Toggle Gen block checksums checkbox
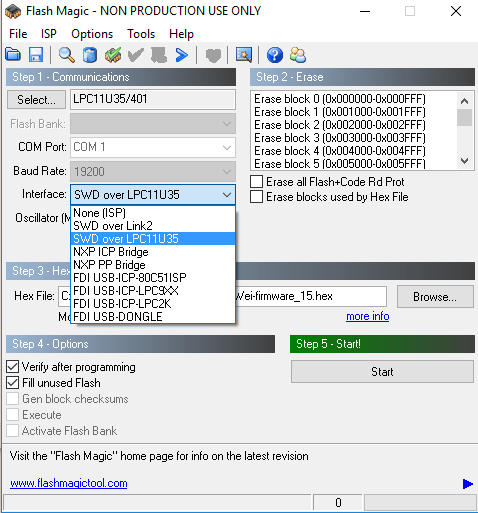This screenshot has width=478, height=513. click(12, 399)
